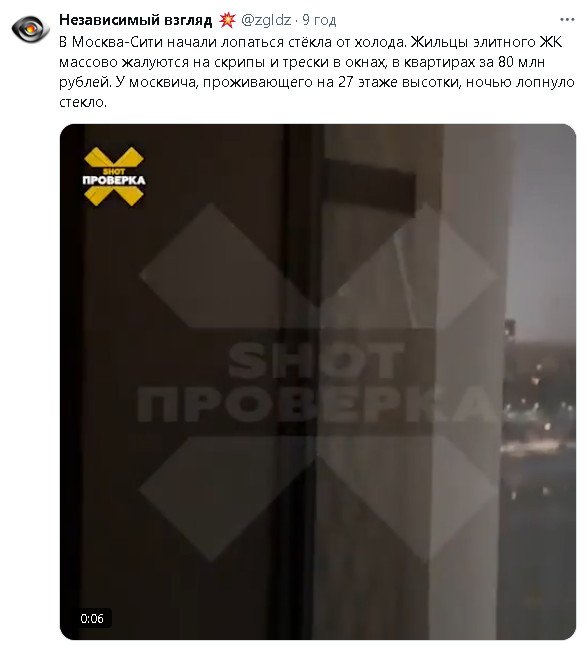This screenshot has width=588, height=650.
Task: Play the embedded SHOT video
Action: click(x=318, y=381)
